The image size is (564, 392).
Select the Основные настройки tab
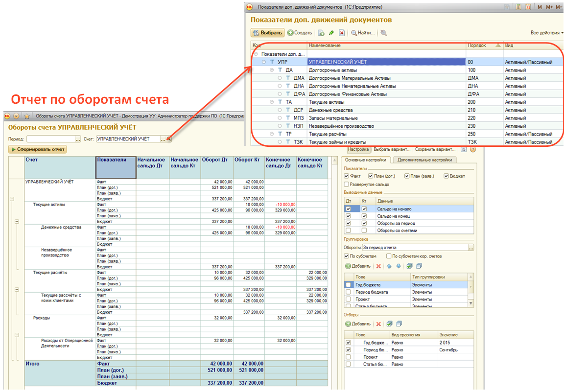366,160
